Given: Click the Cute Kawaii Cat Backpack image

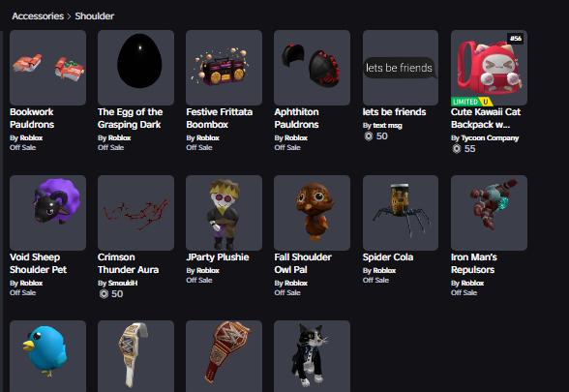Looking at the screenshot, I should (490, 68).
